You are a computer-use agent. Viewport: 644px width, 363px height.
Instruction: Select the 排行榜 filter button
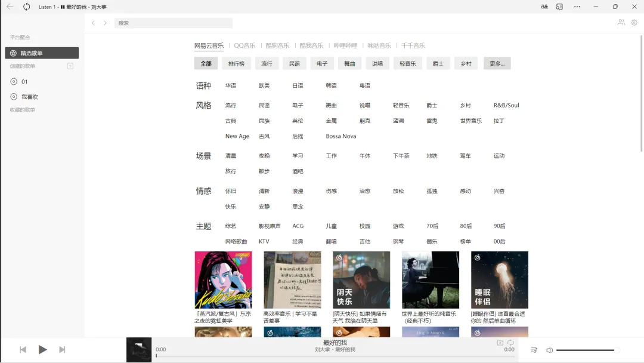pyautogui.click(x=236, y=63)
